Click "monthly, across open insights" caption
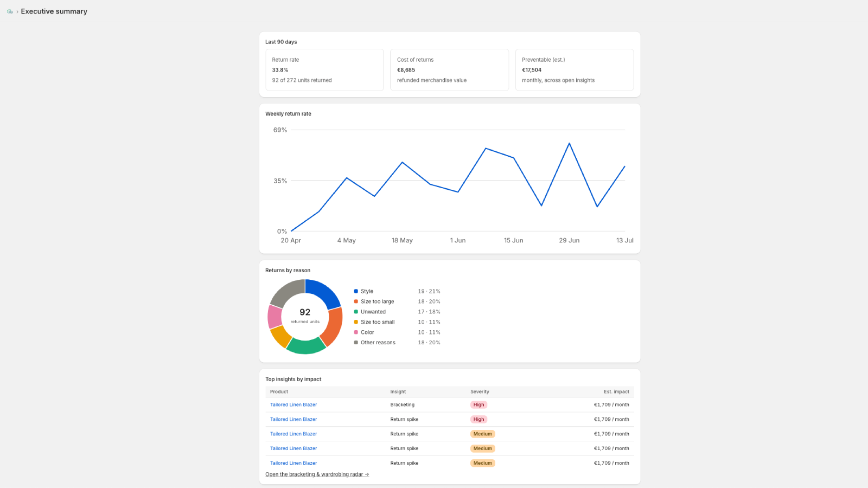 pos(558,80)
